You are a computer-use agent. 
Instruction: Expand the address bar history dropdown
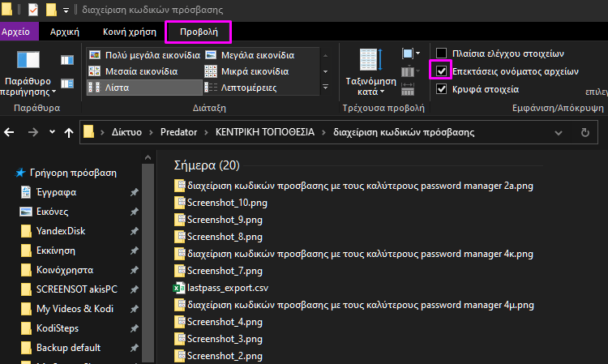[x=559, y=133]
